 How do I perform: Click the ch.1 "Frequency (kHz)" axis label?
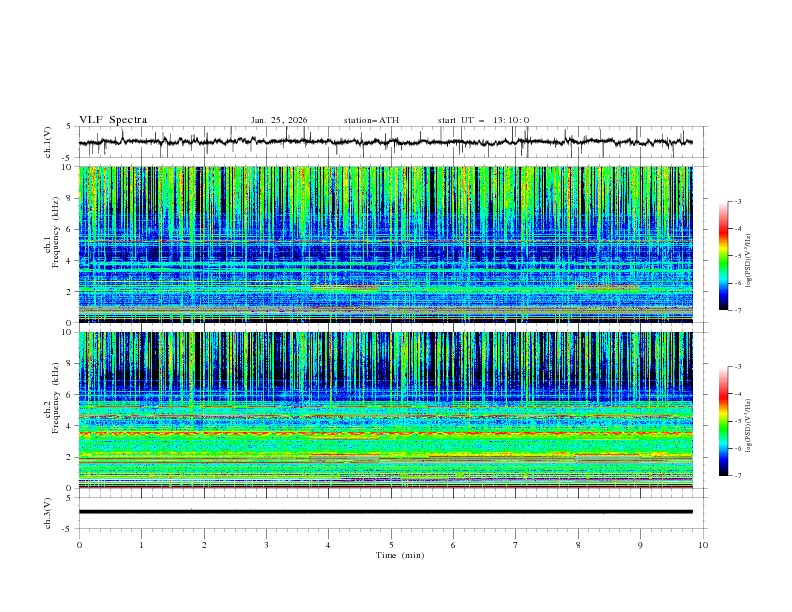point(55,230)
